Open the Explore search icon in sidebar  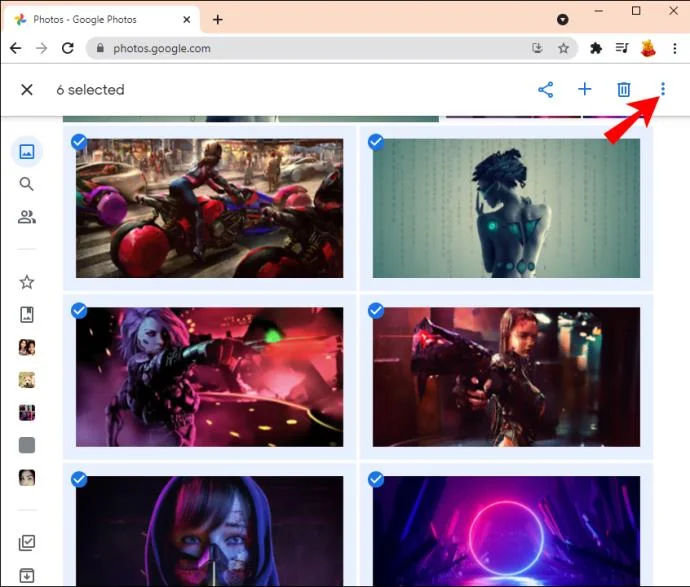(26, 184)
